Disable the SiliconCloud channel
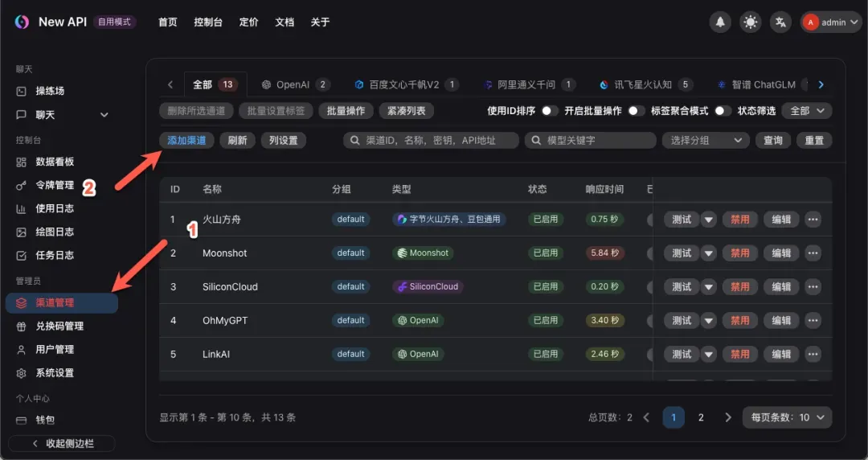The width and height of the screenshot is (868, 460). click(x=739, y=287)
